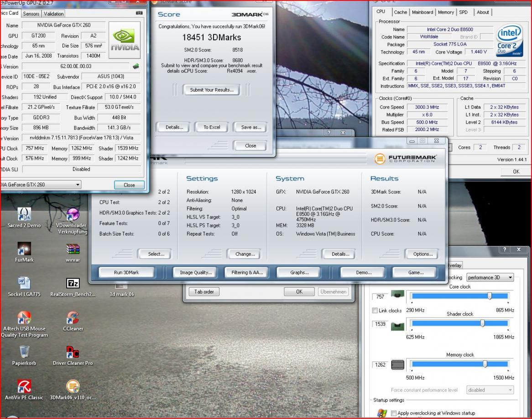Click the help question mark on the dialog behind 3DMark06

click(x=329, y=132)
